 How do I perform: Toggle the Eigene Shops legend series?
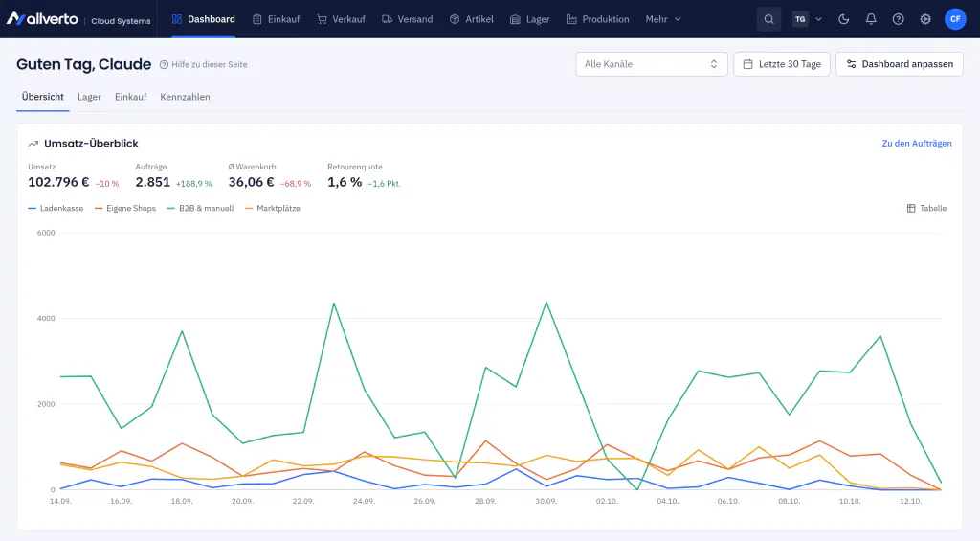(125, 209)
